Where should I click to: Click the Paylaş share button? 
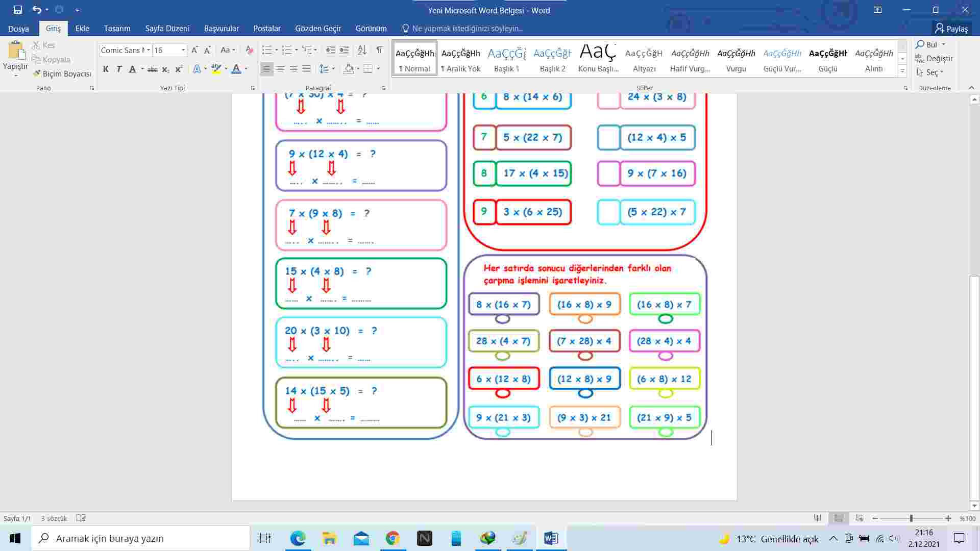(x=951, y=29)
